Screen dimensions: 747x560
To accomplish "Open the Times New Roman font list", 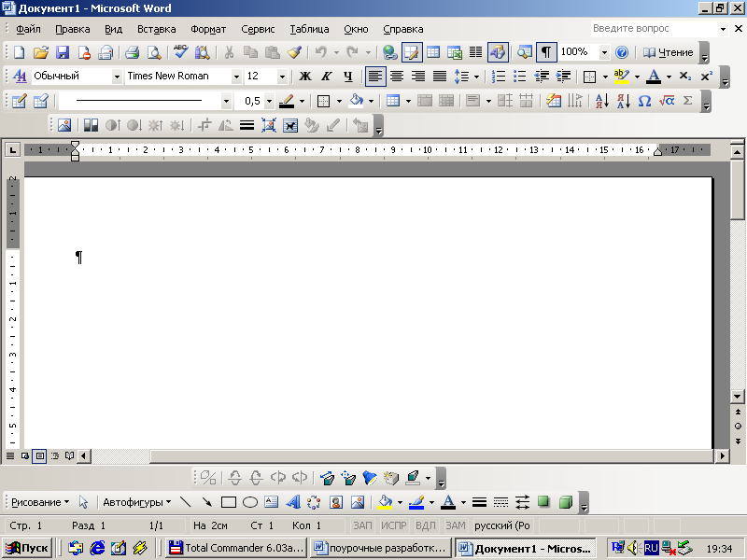I will pyautogui.click(x=236, y=77).
